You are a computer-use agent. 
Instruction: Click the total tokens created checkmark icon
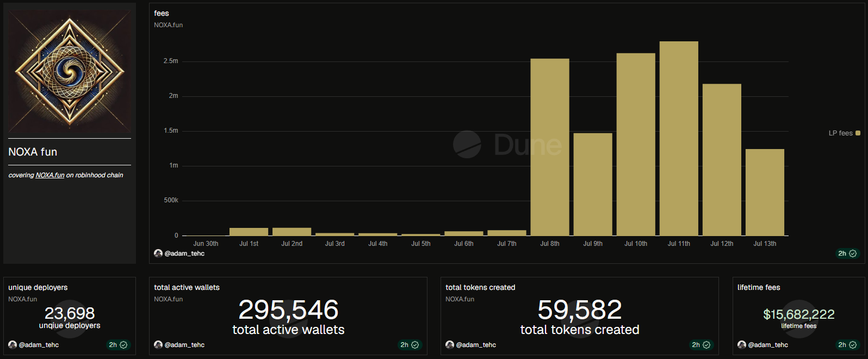pyautogui.click(x=706, y=345)
